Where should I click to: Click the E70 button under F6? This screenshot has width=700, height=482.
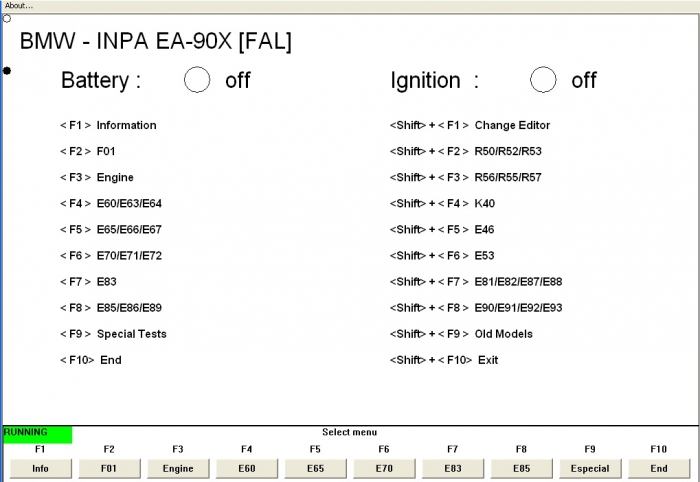tap(384, 468)
